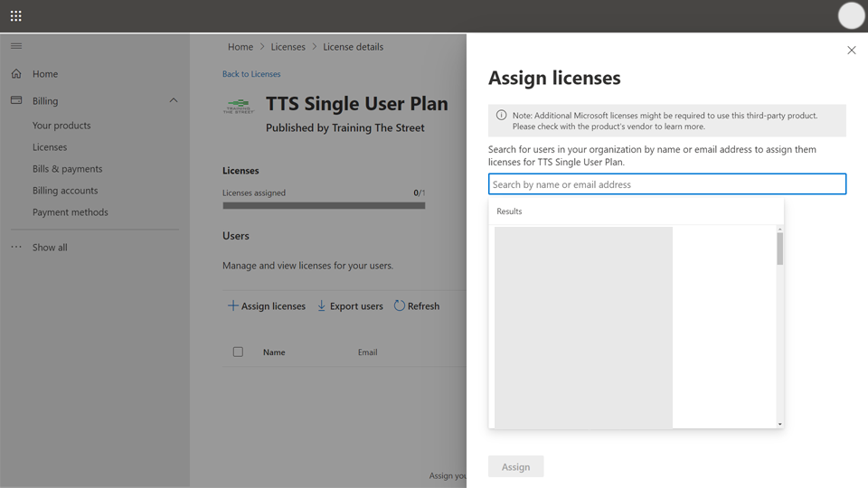This screenshot has width=868, height=488.
Task: Open the app launcher waffle icon
Action: click(x=16, y=16)
